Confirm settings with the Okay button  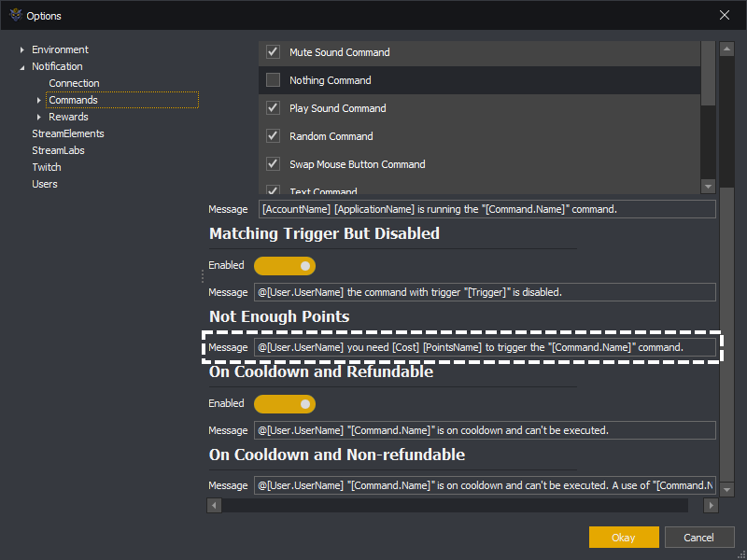[x=624, y=538]
